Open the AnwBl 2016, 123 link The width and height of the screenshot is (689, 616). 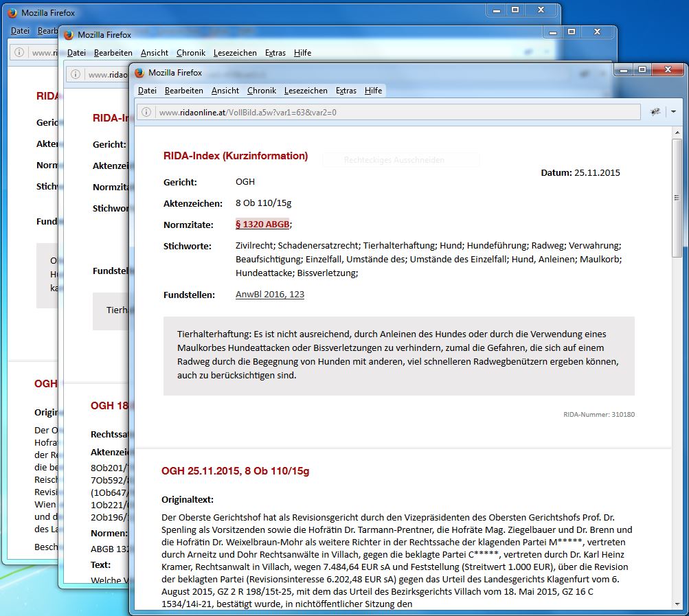point(270,295)
